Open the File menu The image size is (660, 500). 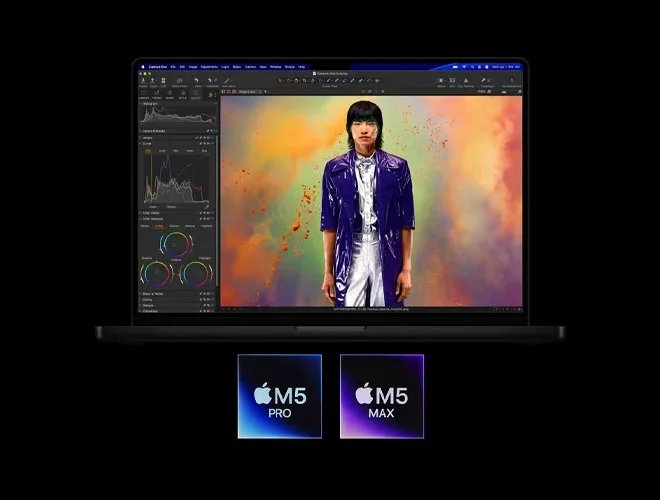pyautogui.click(x=173, y=67)
